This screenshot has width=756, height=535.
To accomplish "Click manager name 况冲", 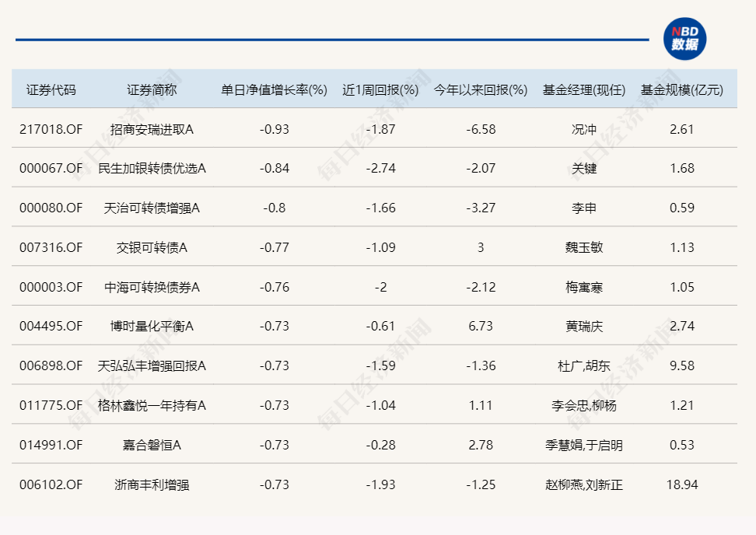I will (584, 129).
